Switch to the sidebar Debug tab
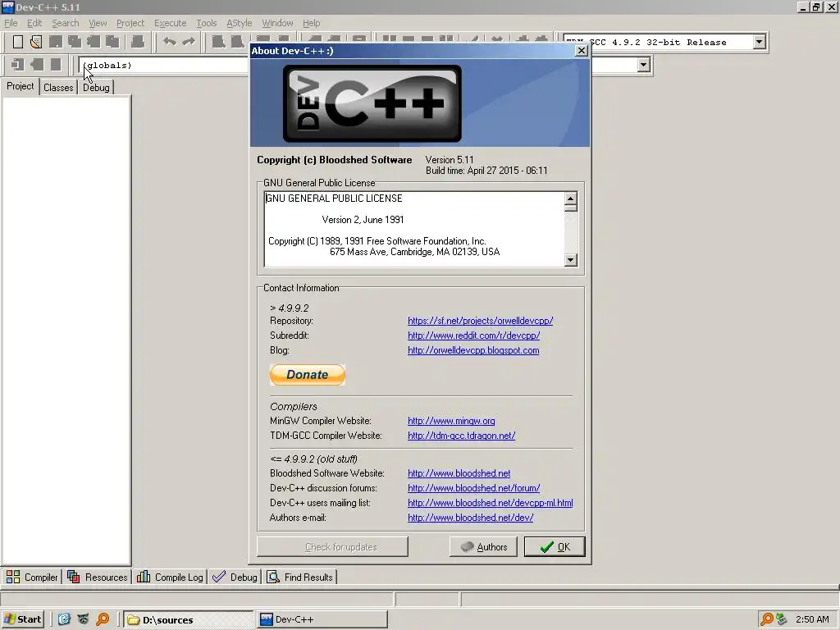The height and width of the screenshot is (630, 840). pos(97,87)
